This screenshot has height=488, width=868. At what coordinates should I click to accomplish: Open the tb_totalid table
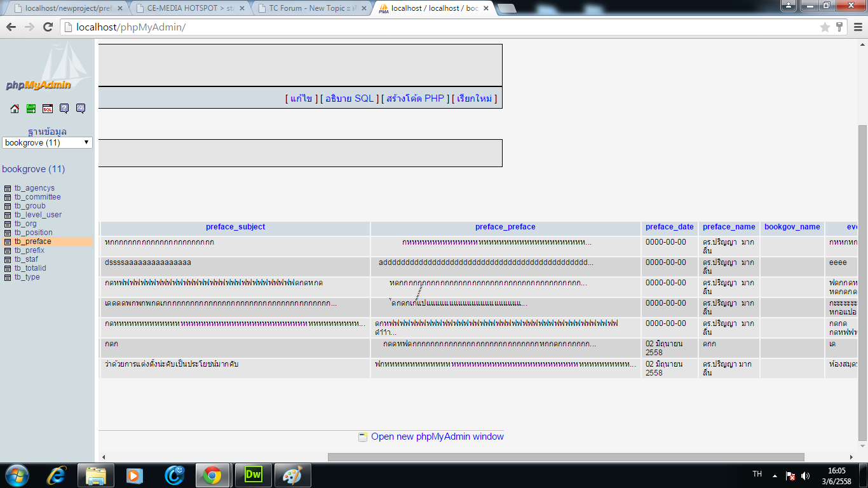tap(31, 268)
